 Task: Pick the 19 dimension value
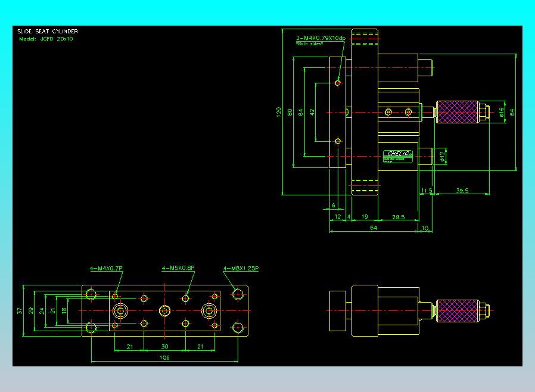click(x=365, y=216)
